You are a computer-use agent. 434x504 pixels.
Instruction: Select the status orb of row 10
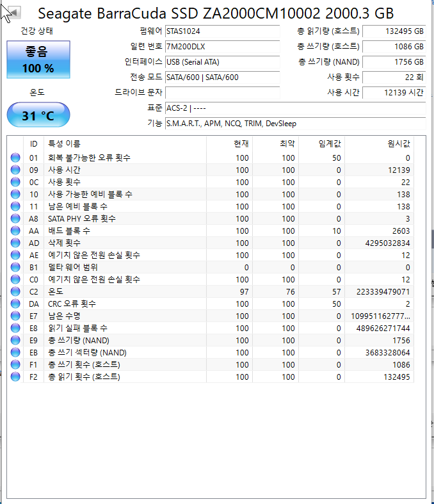point(15,194)
